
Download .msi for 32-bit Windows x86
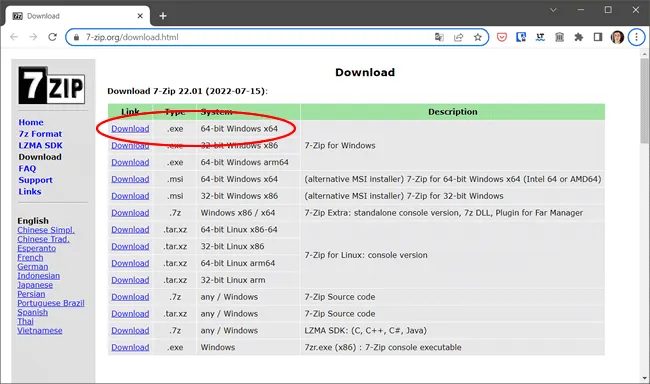pos(130,196)
